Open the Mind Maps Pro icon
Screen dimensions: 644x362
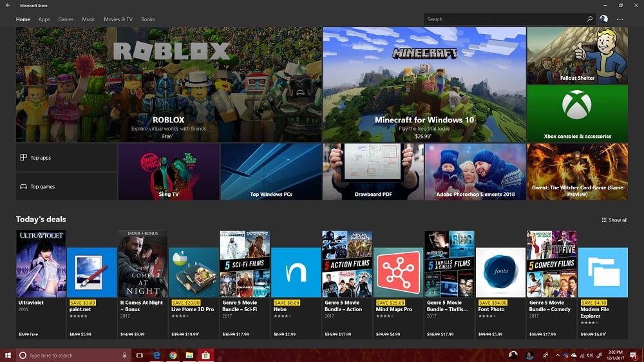click(x=398, y=272)
